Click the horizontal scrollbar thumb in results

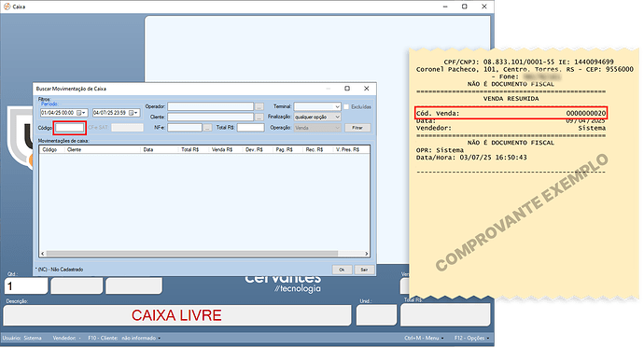coord(192,254)
